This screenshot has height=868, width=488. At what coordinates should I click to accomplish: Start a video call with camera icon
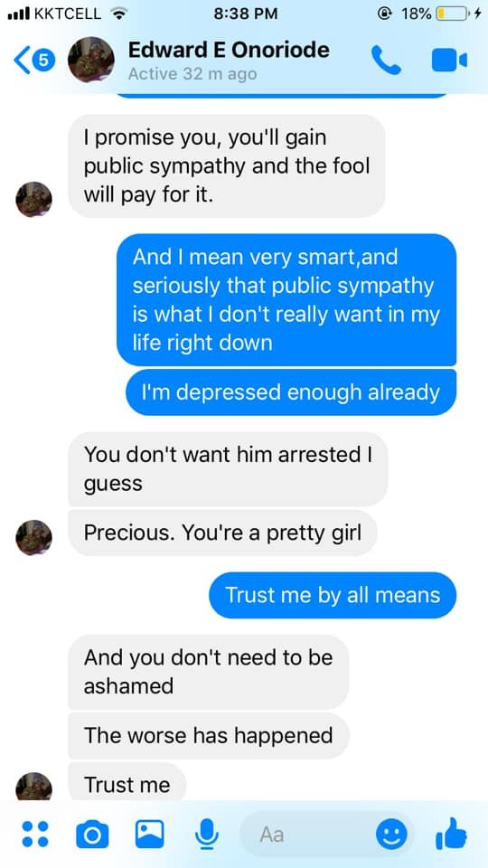pyautogui.click(x=449, y=60)
